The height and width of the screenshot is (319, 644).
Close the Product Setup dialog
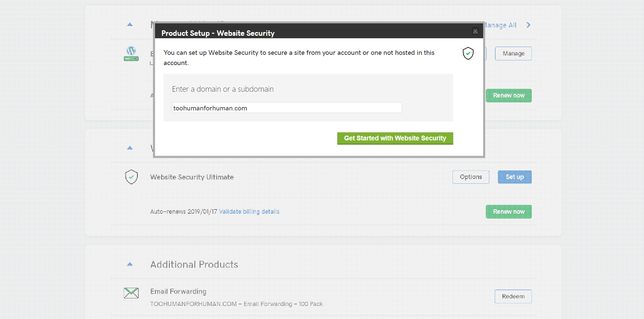(x=475, y=31)
